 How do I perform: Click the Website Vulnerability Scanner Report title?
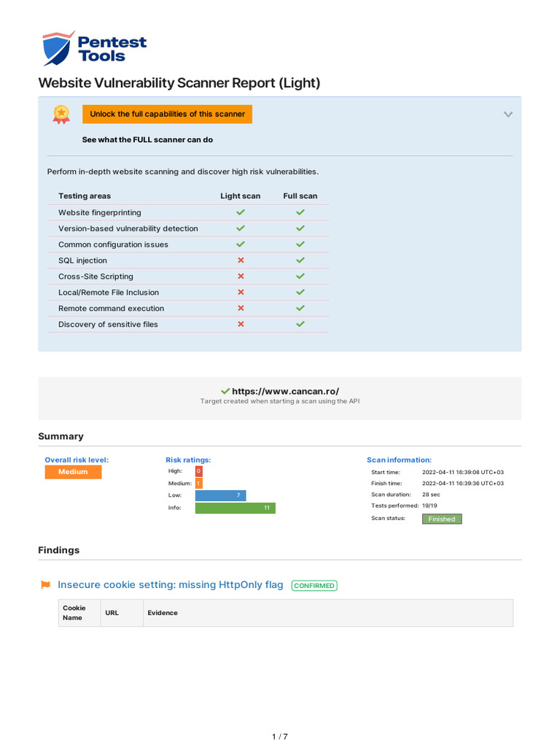click(179, 83)
